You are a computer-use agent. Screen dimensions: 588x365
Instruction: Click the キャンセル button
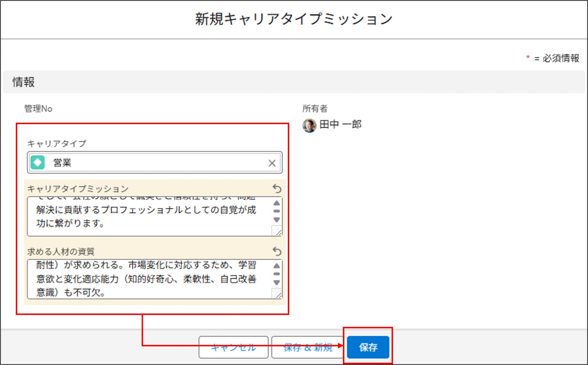click(x=233, y=347)
